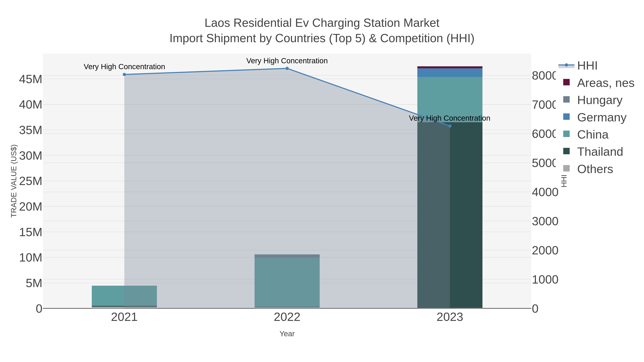This screenshot has height=362, width=644.
Task: Toggle the Thailand legend label
Action: 600,152
